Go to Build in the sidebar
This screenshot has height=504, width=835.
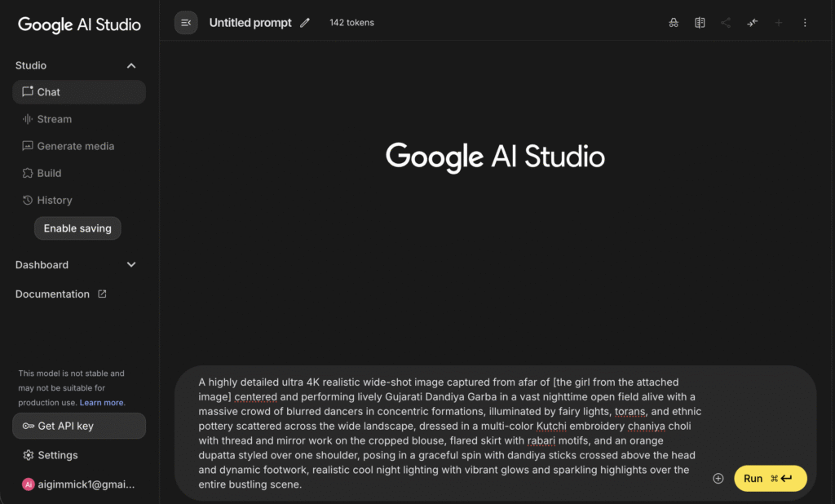coord(49,173)
